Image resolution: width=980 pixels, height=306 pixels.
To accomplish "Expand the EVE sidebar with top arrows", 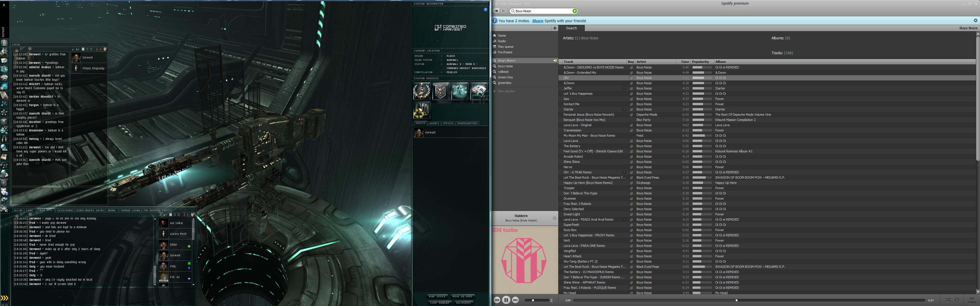I will (4, 5).
